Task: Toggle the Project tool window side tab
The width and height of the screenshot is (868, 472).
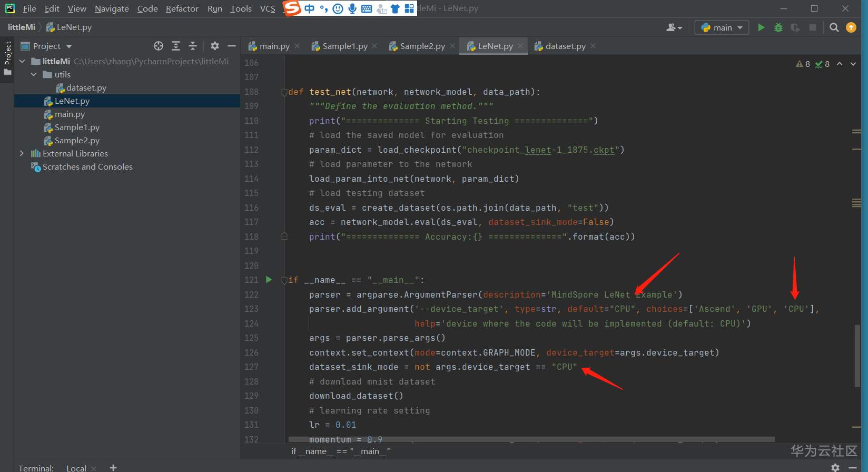Action: pos(7,53)
